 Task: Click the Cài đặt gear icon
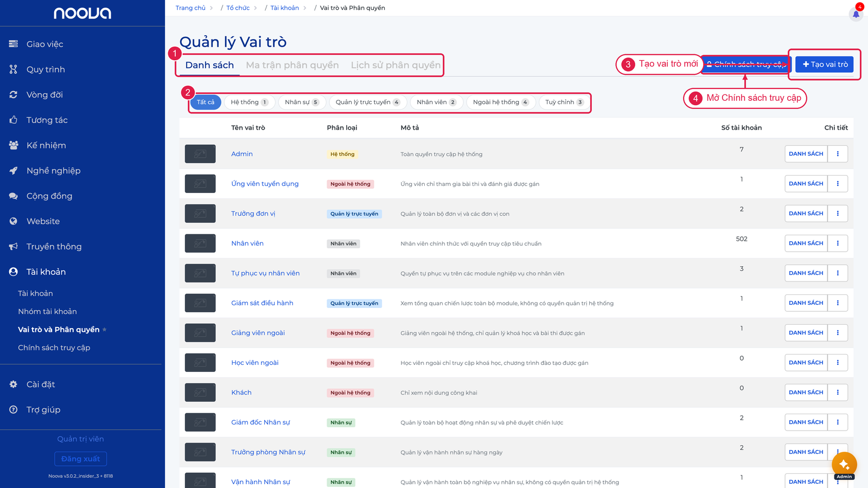pyautogui.click(x=14, y=384)
